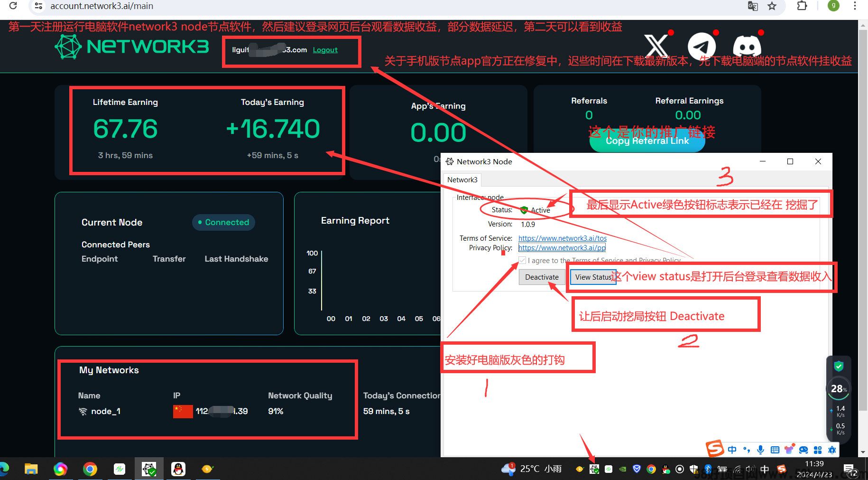
Task: Click the View Status button
Action: click(593, 277)
